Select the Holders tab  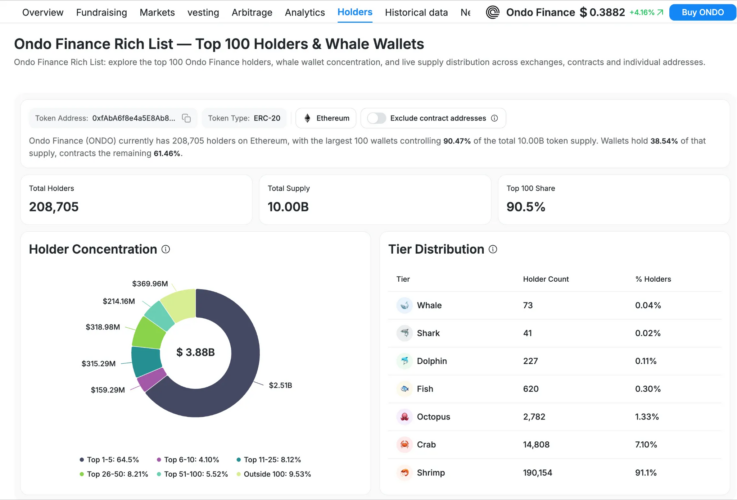pos(355,12)
